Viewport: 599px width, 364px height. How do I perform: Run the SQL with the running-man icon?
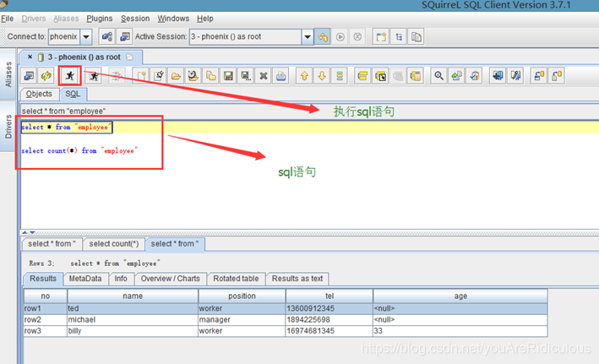pos(70,76)
